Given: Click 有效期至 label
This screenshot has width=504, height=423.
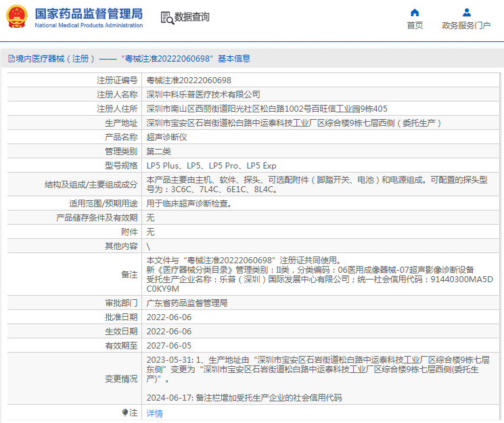Looking at the screenshot, I should pyautogui.click(x=121, y=345).
